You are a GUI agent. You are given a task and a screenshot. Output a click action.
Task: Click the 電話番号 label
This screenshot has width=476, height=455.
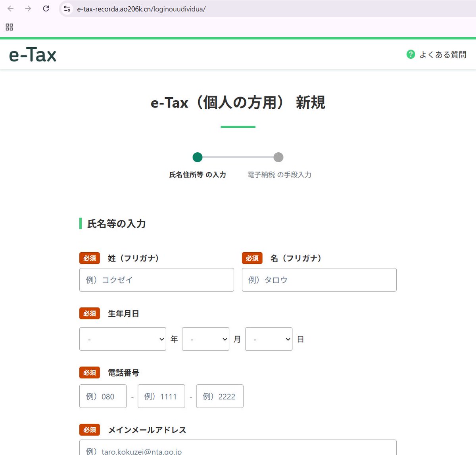[123, 373]
